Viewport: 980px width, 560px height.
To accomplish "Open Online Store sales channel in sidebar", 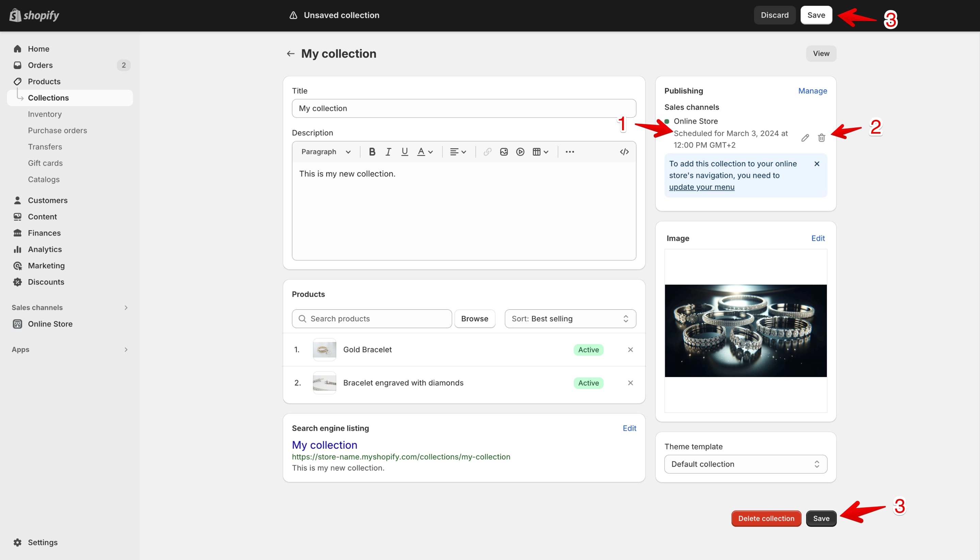I will coord(70,324).
